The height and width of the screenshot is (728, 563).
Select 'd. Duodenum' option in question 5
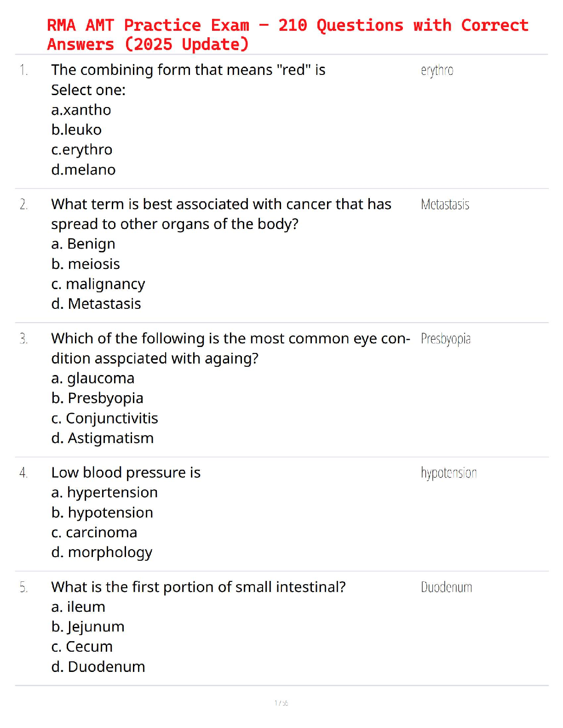click(x=98, y=667)
